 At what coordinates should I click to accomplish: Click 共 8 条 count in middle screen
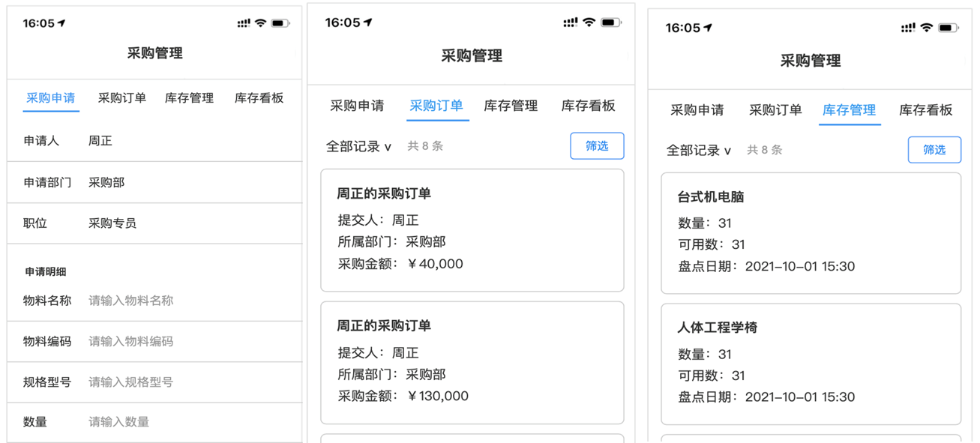click(425, 146)
